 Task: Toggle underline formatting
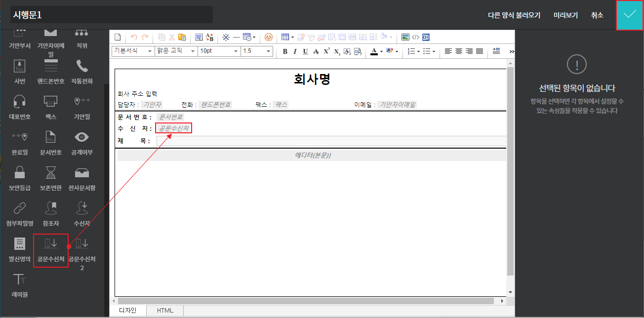[x=305, y=51]
